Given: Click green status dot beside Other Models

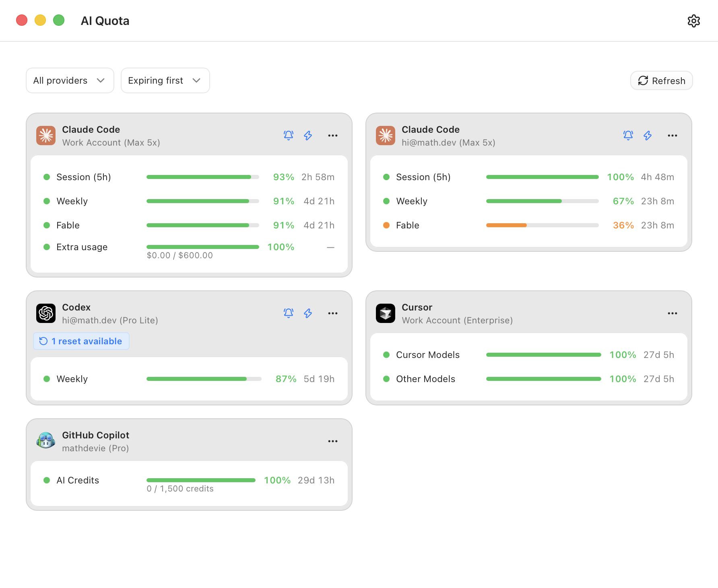Looking at the screenshot, I should (x=386, y=379).
